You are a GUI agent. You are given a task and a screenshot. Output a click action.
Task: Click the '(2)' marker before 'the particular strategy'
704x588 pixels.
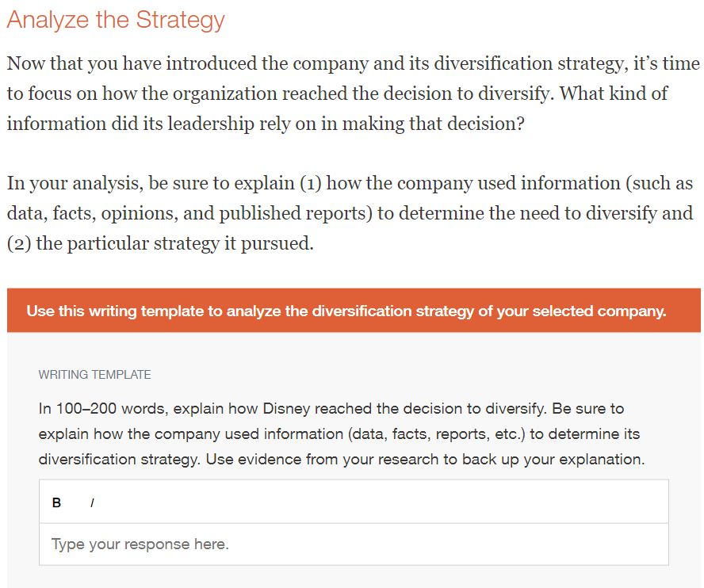pos(19,243)
